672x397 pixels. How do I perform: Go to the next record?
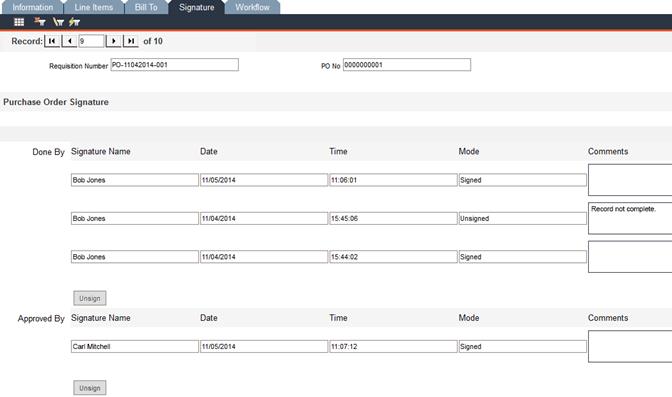113,41
